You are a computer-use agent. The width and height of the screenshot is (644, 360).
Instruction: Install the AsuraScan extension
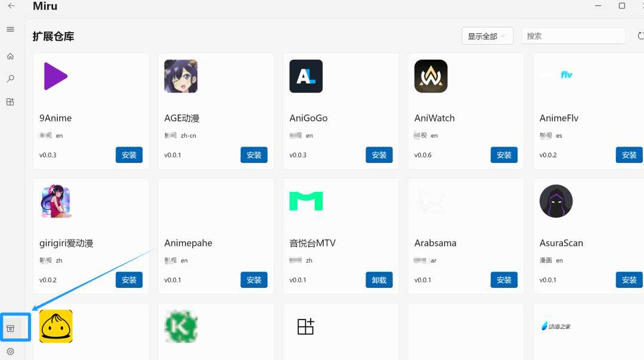point(629,280)
